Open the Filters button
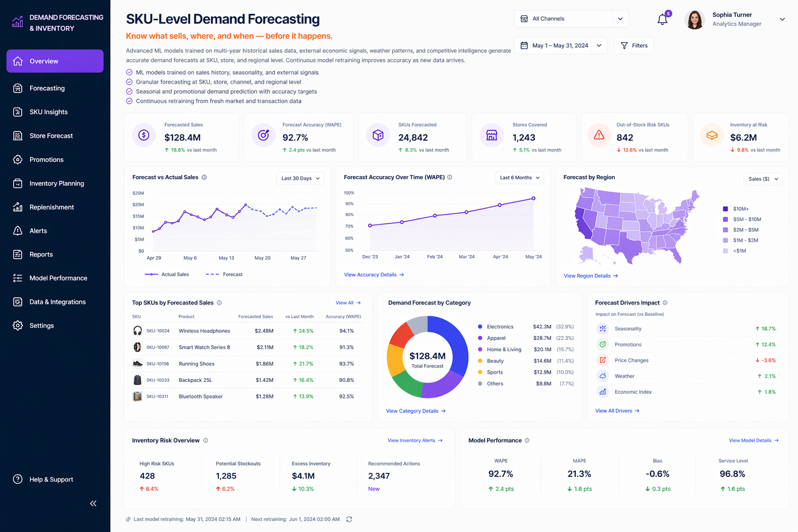 pyautogui.click(x=634, y=45)
